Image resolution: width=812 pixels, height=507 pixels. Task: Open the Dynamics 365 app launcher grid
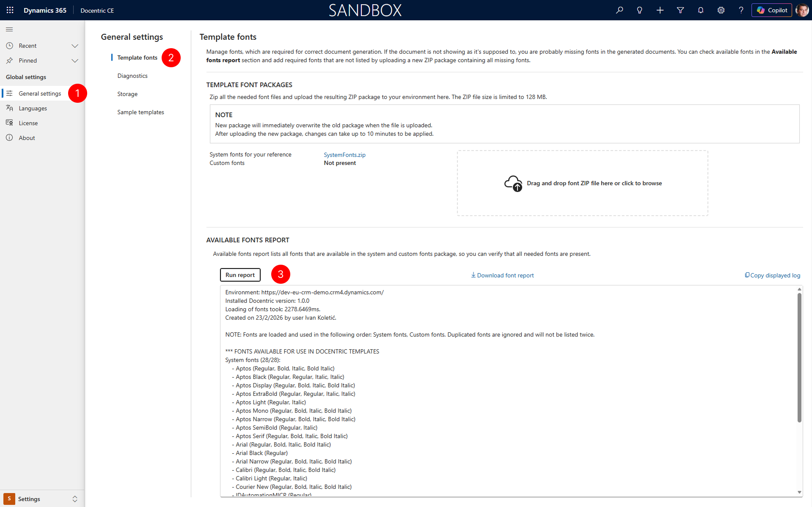pyautogui.click(x=10, y=10)
